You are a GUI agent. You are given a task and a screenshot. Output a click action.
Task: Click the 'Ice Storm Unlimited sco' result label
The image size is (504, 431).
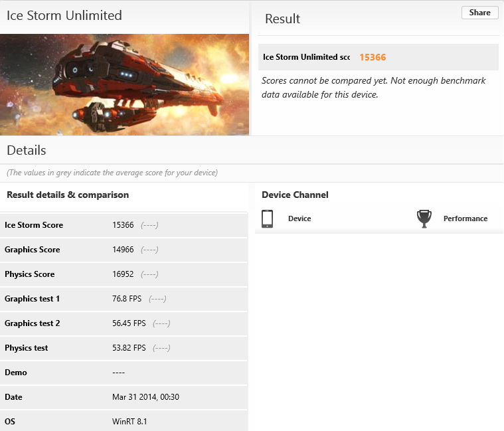[306, 57]
